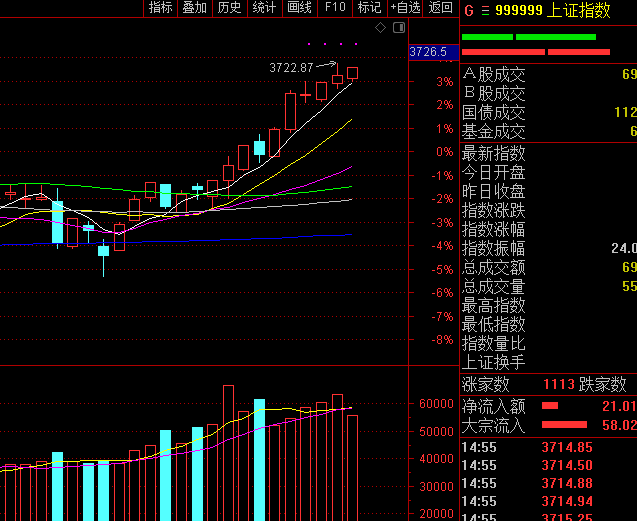The height and width of the screenshot is (521, 637).
Task: Click 返回 to go back
Action: click(x=440, y=8)
